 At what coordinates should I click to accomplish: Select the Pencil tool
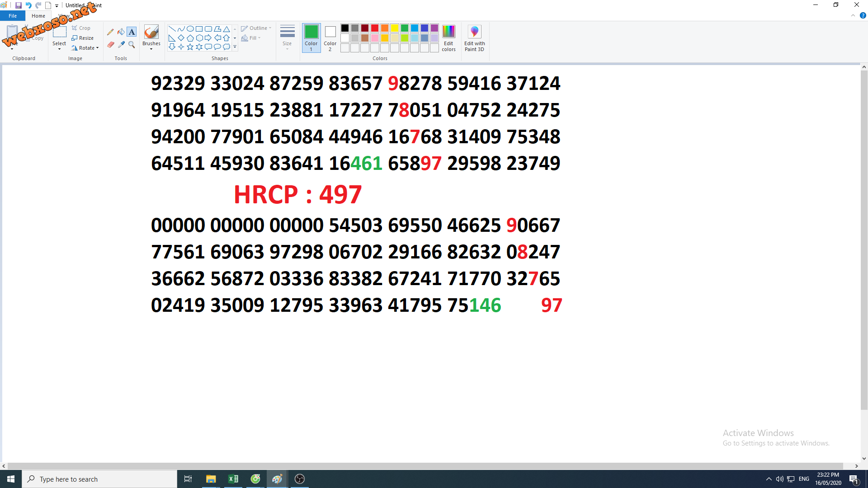point(110,32)
